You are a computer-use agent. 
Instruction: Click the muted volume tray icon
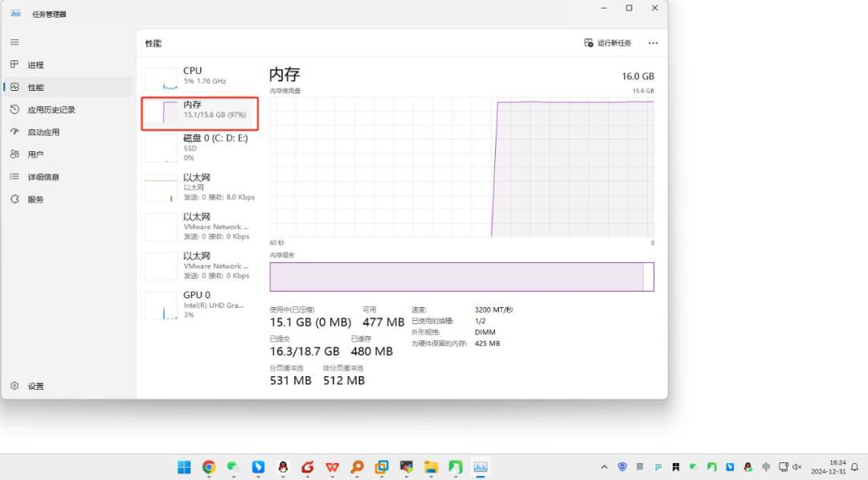click(797, 467)
